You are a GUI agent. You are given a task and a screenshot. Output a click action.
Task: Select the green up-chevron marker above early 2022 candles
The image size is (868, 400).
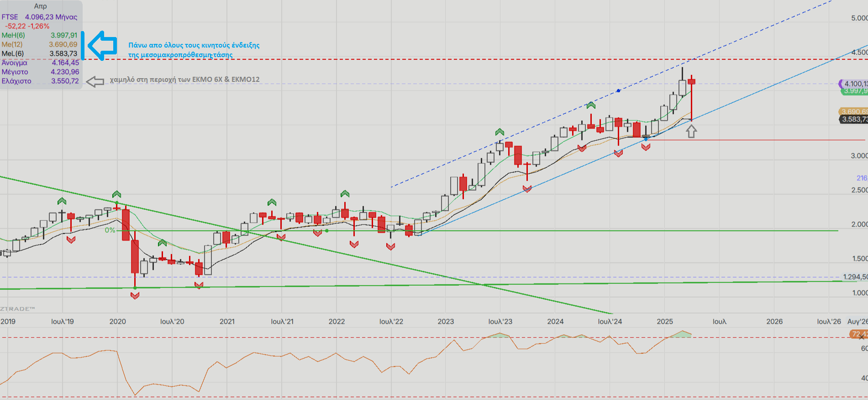345,193
